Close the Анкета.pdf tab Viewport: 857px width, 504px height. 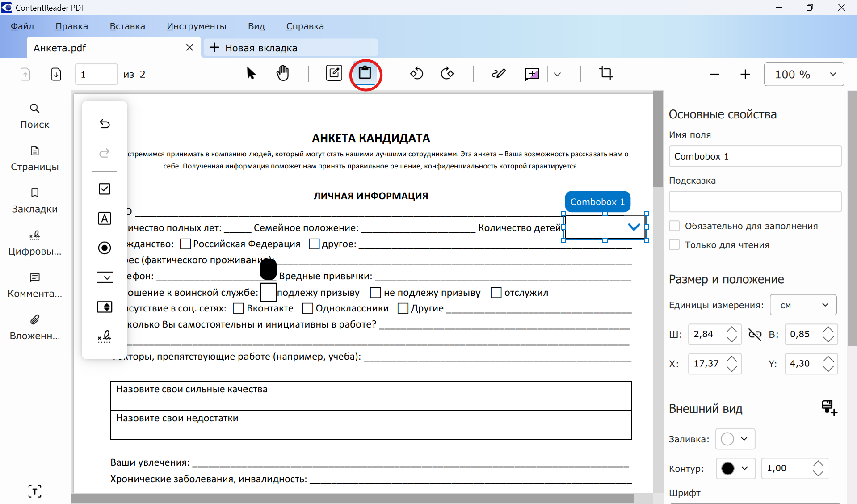(189, 48)
